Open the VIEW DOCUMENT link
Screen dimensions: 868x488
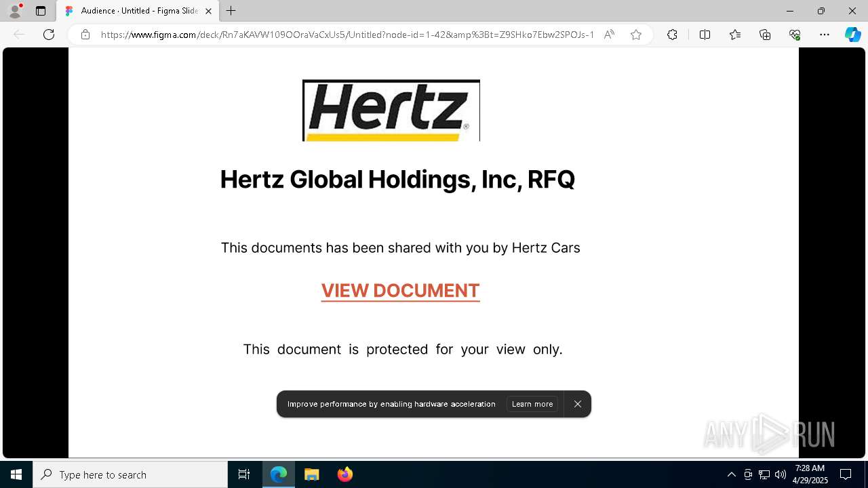(x=400, y=291)
